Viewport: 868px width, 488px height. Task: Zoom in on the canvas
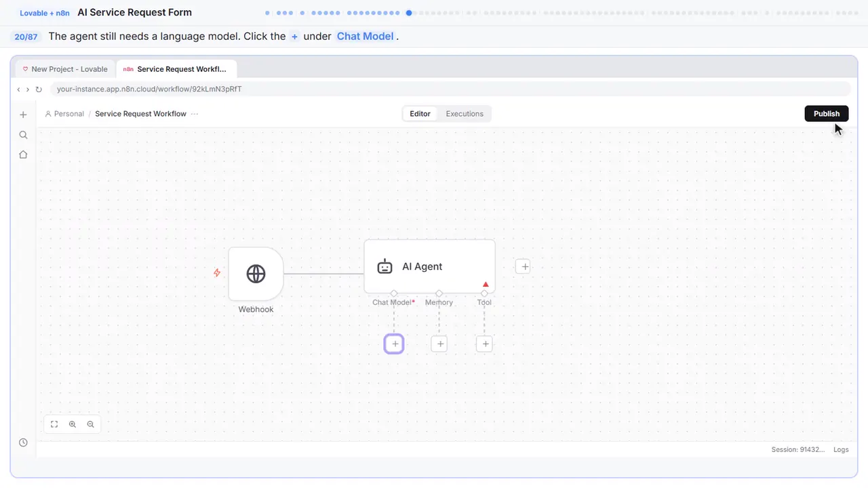coord(73,424)
